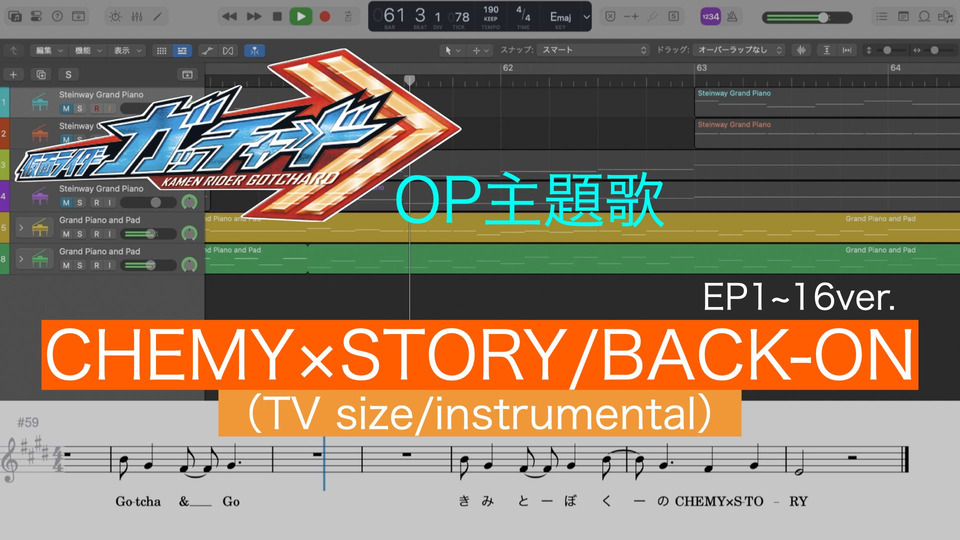Click the bar position 61 display
960x540 pixels.
[x=392, y=15]
